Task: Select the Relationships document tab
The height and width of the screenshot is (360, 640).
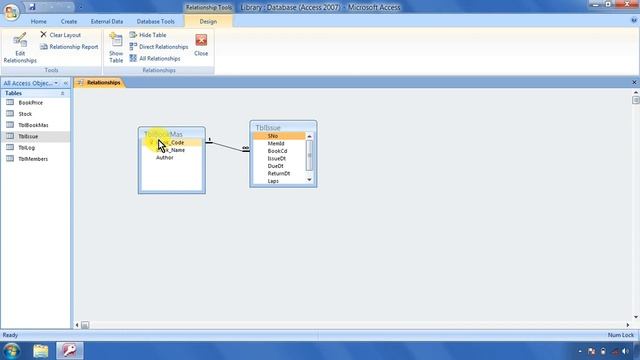Action: (99, 82)
